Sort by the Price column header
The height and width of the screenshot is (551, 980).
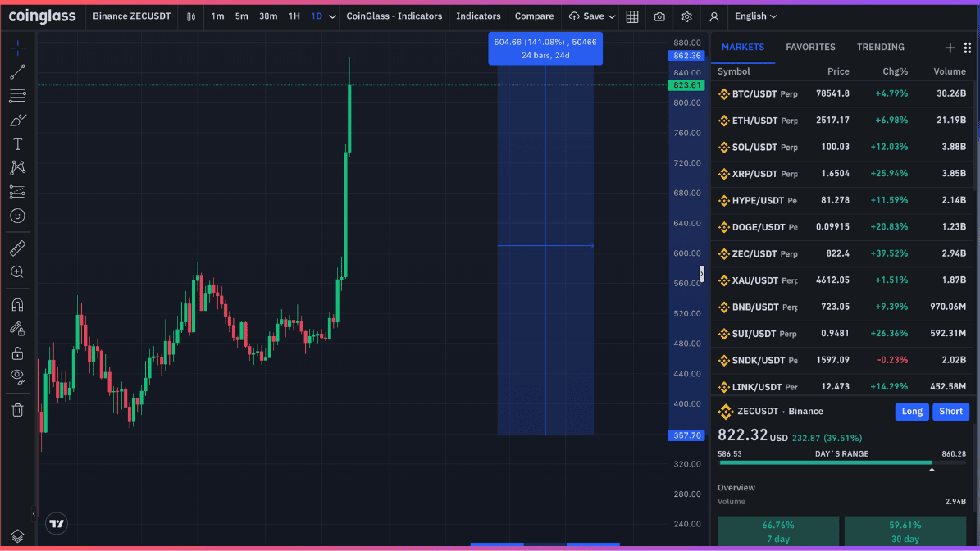838,71
